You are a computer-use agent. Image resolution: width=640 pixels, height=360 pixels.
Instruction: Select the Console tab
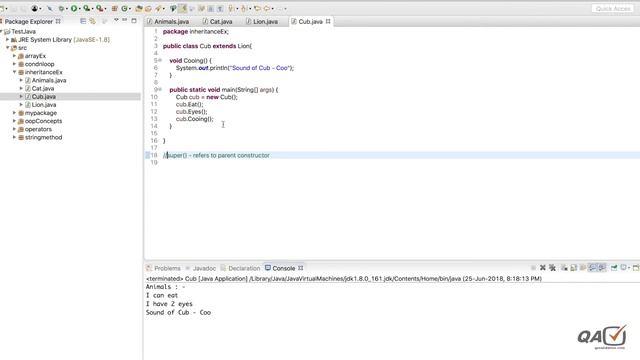[x=284, y=268]
